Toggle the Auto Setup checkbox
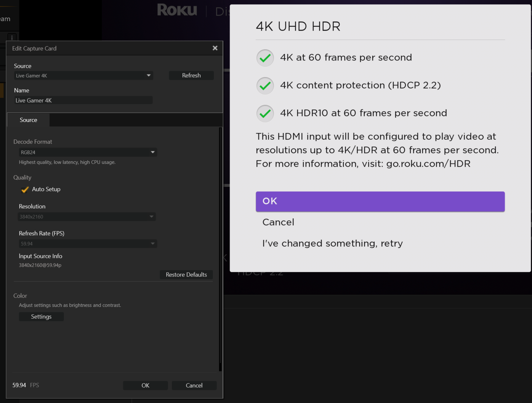532x403 pixels. click(25, 189)
